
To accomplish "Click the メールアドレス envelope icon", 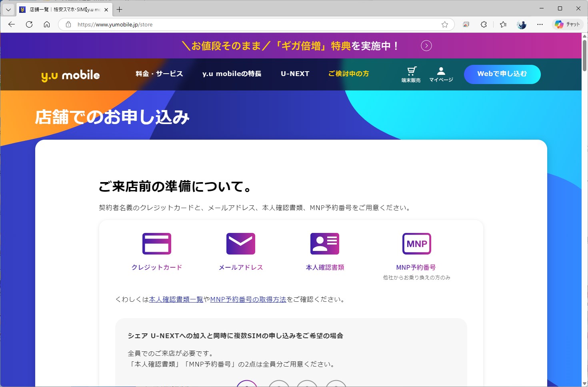I will click(x=241, y=243).
